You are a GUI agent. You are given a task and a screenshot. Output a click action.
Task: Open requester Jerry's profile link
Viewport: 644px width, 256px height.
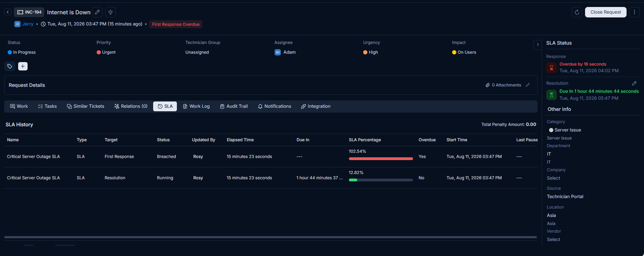28,24
